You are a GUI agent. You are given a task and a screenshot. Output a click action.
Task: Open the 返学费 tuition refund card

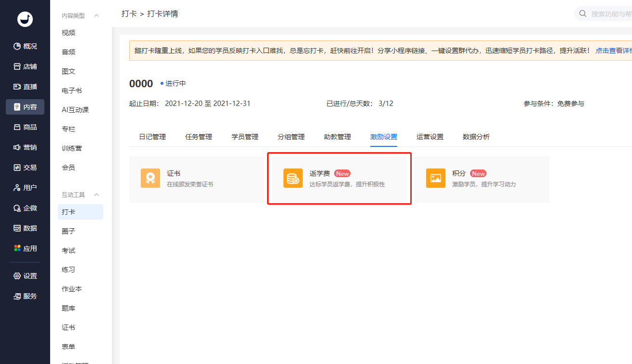coord(339,179)
